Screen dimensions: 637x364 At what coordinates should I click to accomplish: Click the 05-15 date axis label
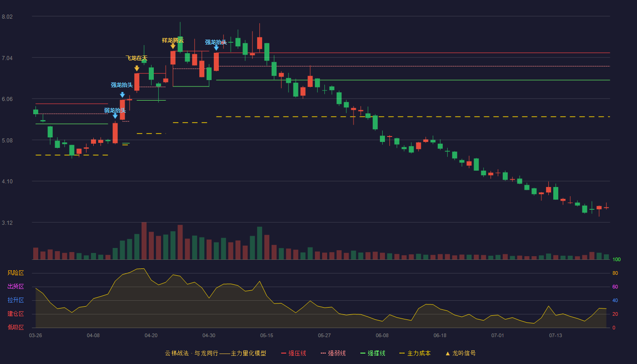click(x=267, y=335)
